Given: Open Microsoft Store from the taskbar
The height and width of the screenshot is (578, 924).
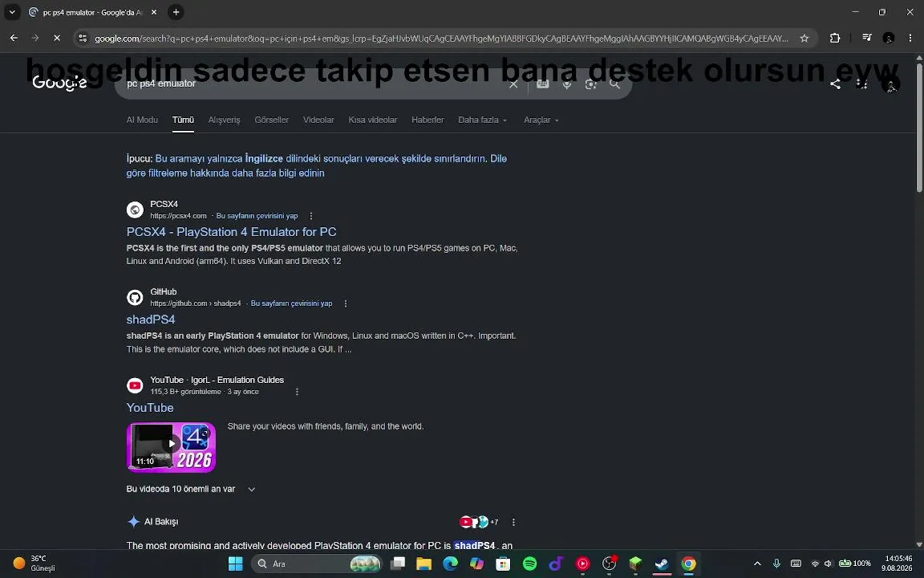Looking at the screenshot, I should coord(503,564).
